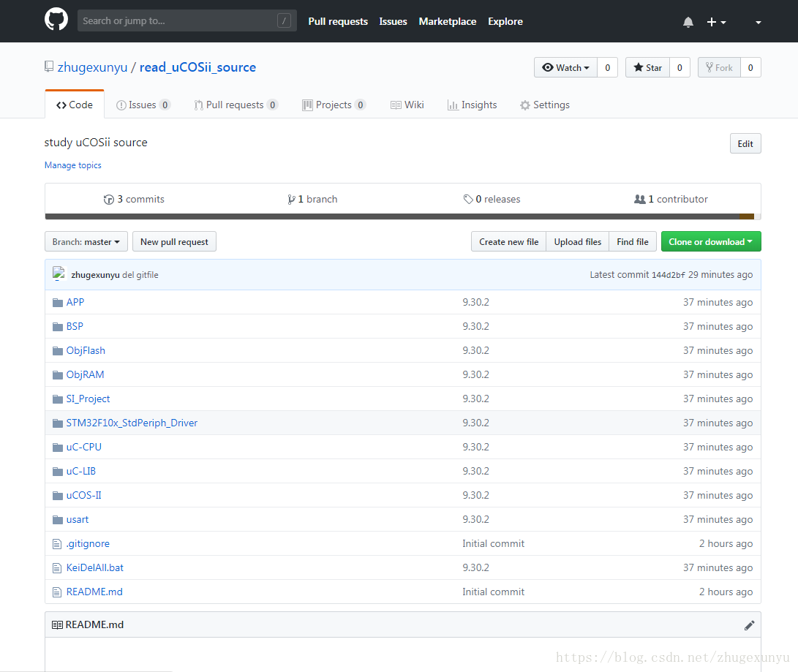The width and height of the screenshot is (798, 672).
Task: Open the watchers count next to Watch
Action: (607, 68)
